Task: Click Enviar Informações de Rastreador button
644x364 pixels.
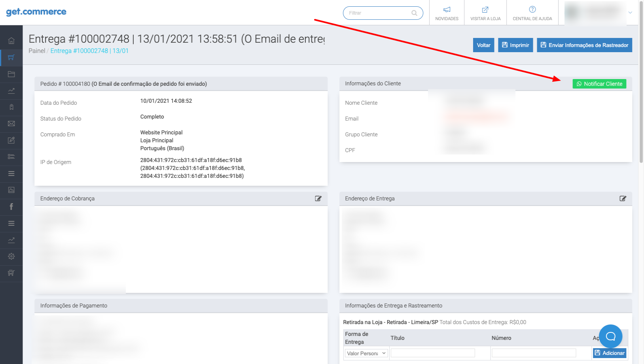Action: pos(584,45)
